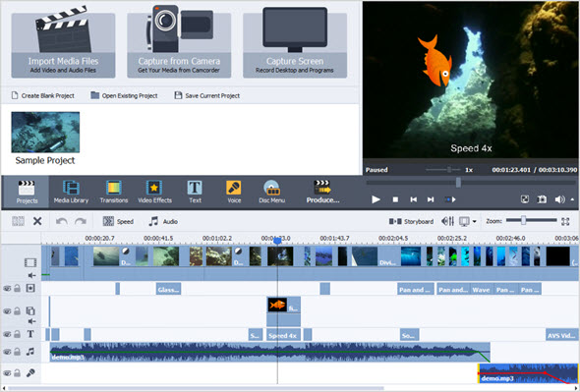The image size is (580, 392).
Task: Toggle visibility of the voice track
Action: [7, 373]
